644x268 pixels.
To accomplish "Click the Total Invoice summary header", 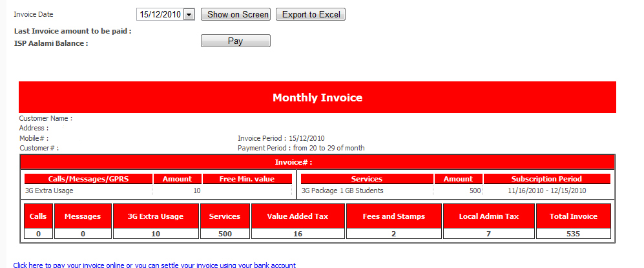I will coord(574,216).
